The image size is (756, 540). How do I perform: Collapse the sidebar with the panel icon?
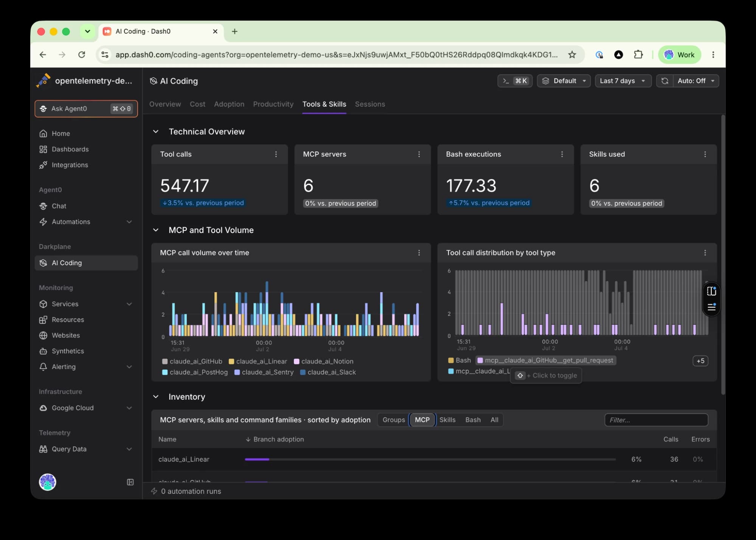[130, 482]
